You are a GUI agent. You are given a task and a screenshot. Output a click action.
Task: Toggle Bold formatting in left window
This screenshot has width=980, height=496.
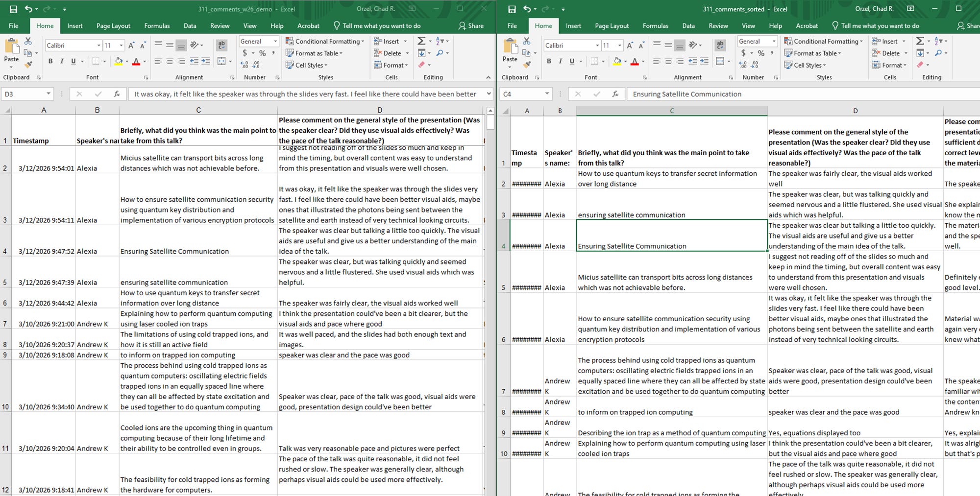50,61
